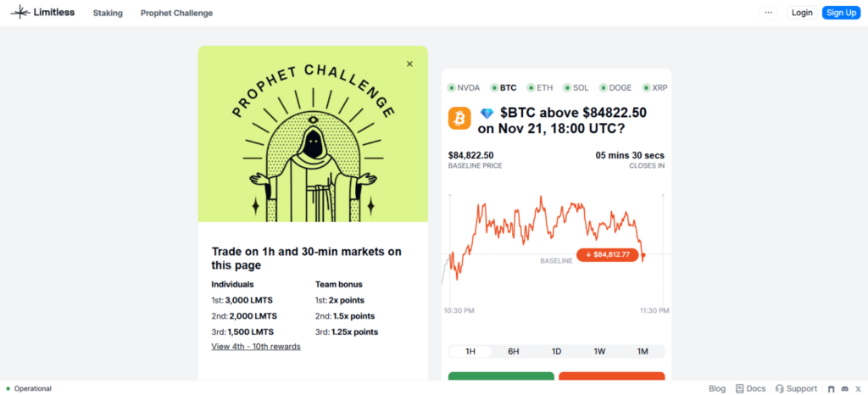
Task: Select the NVDA market tab
Action: click(x=464, y=87)
